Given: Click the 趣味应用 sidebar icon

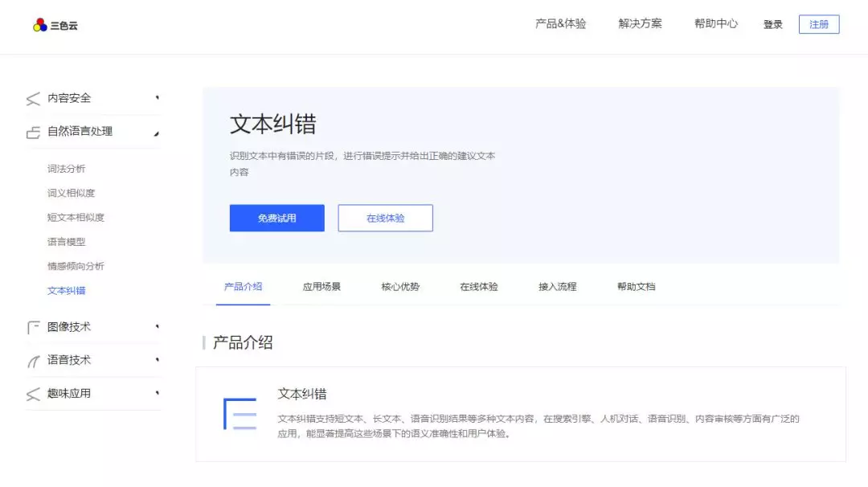Looking at the screenshot, I should point(33,394).
